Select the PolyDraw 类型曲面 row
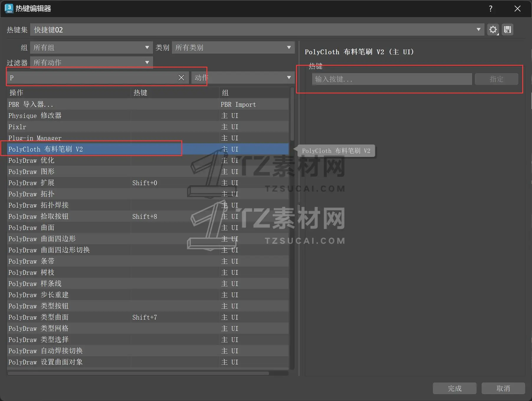This screenshot has height=401, width=532. tap(148, 317)
